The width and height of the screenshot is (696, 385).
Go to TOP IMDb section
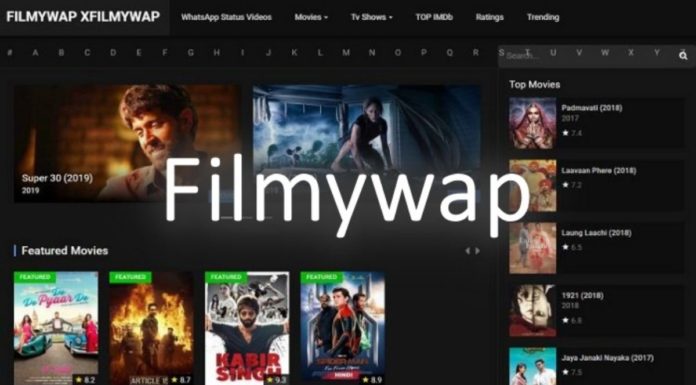434,17
